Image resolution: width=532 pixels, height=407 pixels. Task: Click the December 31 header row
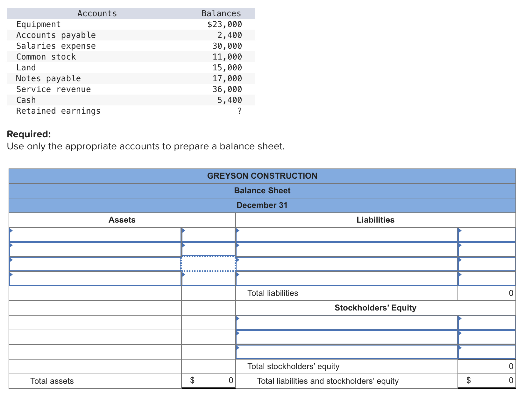262,205
